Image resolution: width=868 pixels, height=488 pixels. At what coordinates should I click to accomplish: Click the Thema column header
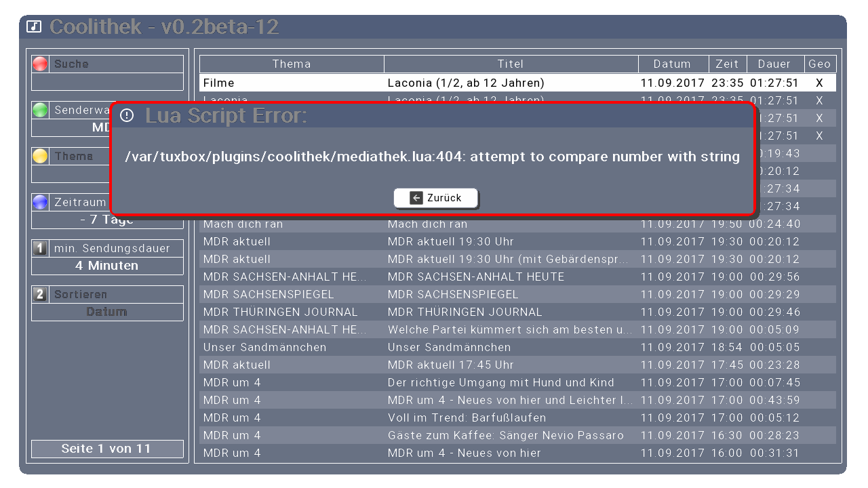292,64
